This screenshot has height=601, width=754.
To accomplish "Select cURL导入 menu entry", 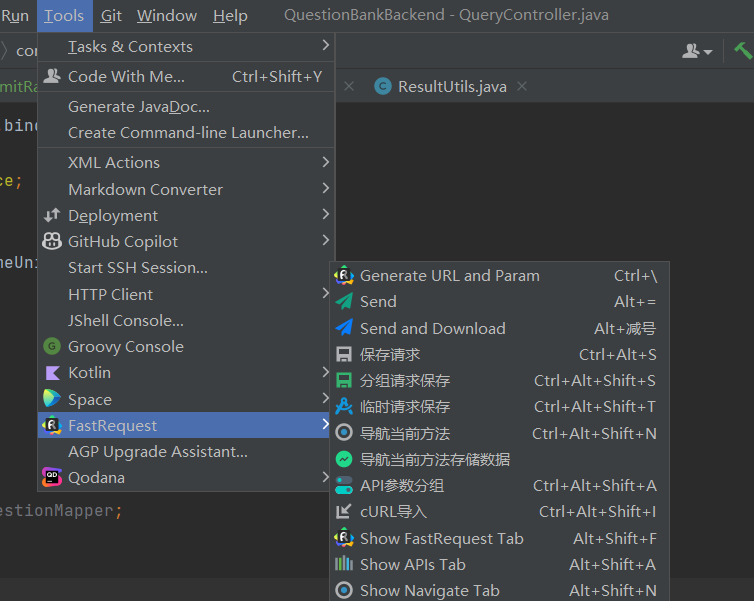I will [x=499, y=512].
